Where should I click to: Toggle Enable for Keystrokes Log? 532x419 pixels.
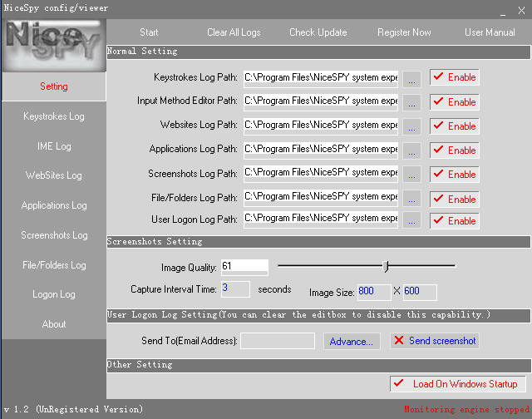[x=455, y=77]
